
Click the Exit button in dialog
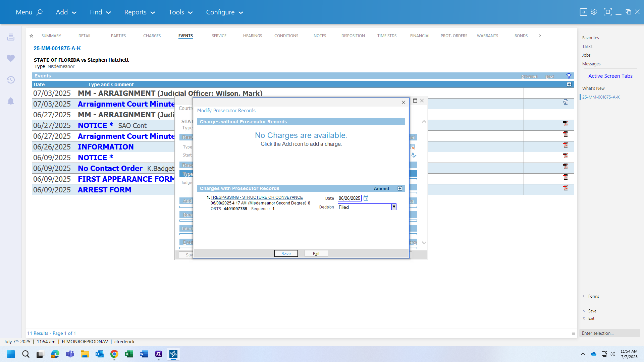pyautogui.click(x=316, y=253)
